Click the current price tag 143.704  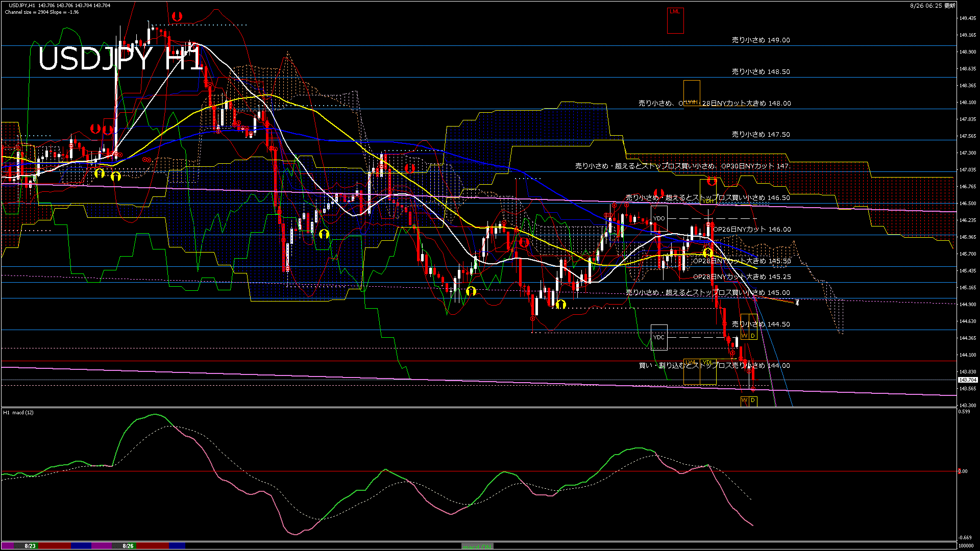pos(968,380)
